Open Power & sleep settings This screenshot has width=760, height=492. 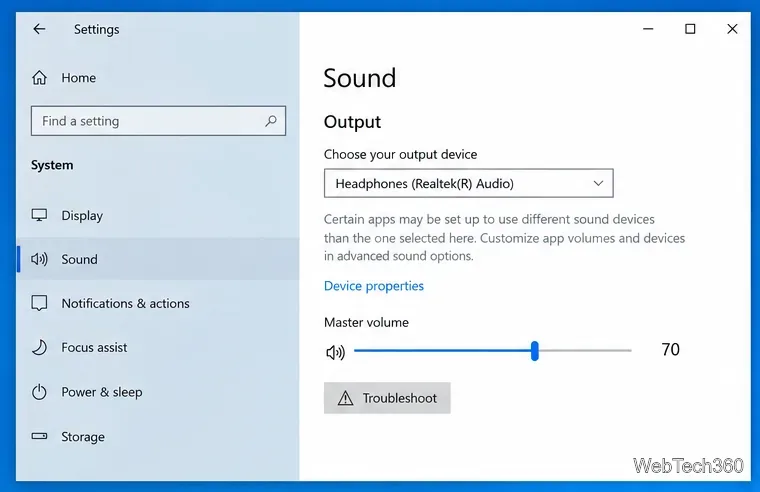[158, 392]
